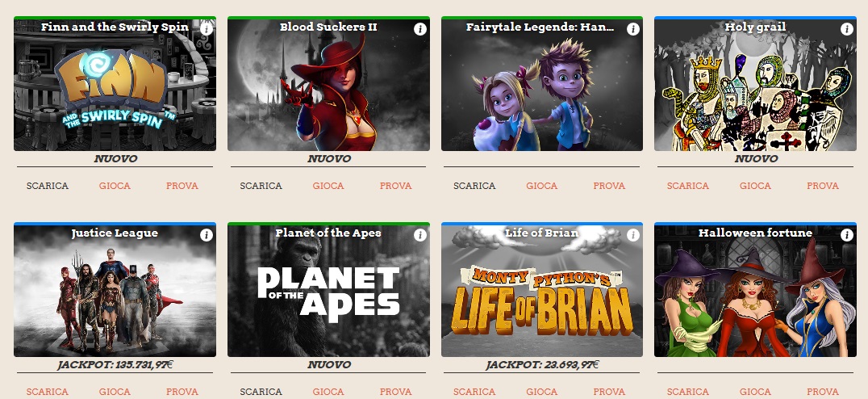
Task: Open Life of Brian info icon
Action: tap(633, 235)
